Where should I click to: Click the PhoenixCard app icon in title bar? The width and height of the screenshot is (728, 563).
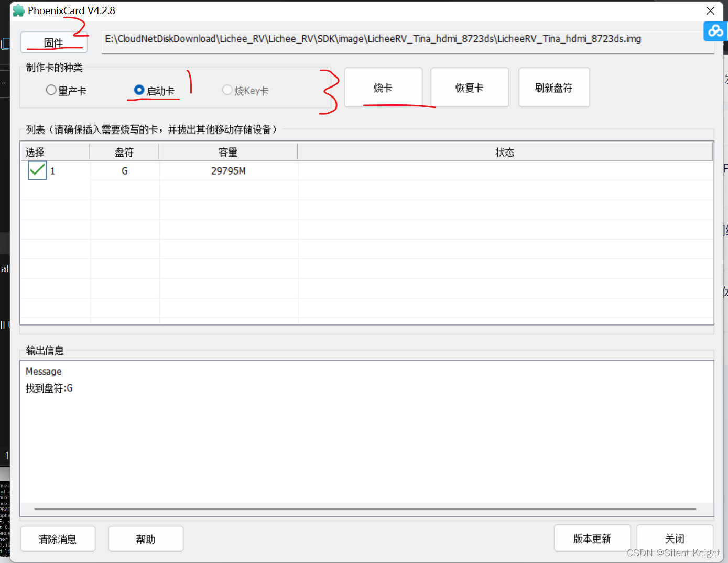(x=19, y=10)
